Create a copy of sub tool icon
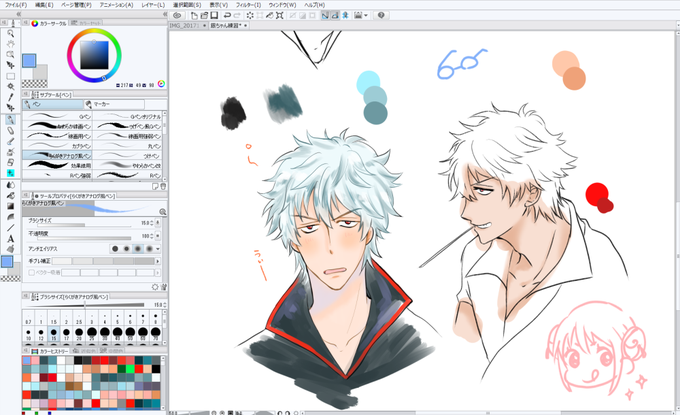 pyautogui.click(x=155, y=186)
